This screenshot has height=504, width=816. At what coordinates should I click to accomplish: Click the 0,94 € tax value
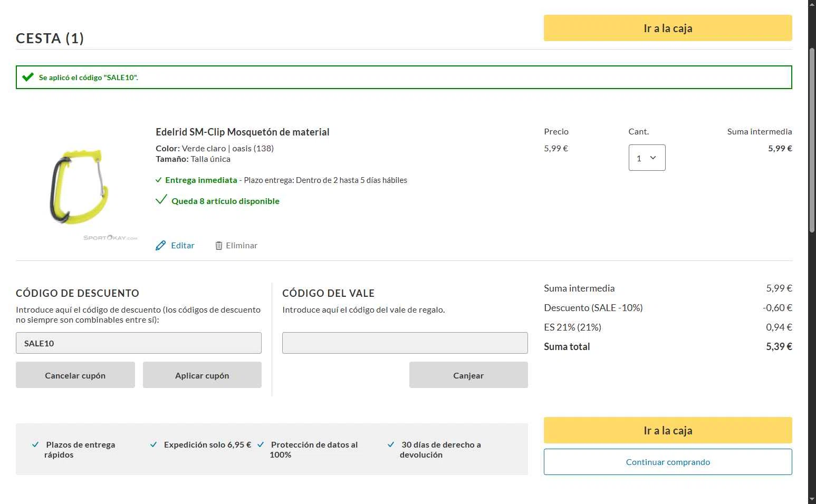tap(779, 327)
